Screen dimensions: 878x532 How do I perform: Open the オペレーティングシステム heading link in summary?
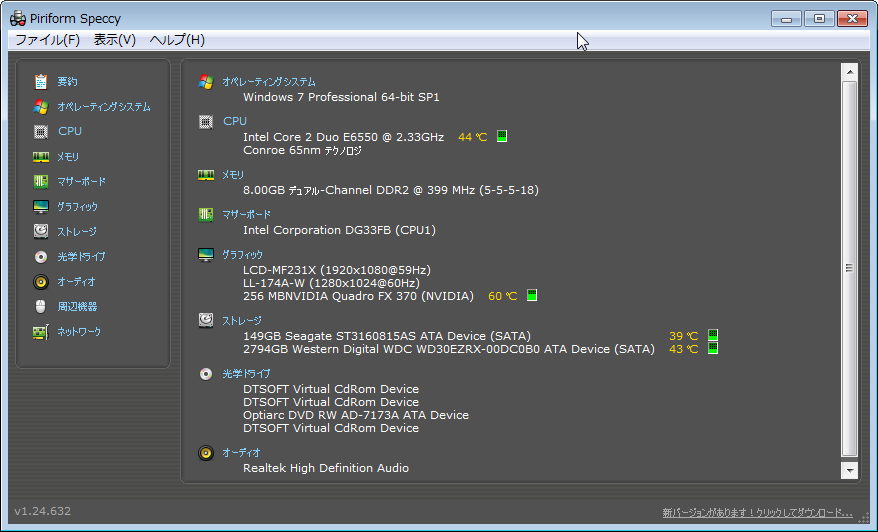pos(269,82)
